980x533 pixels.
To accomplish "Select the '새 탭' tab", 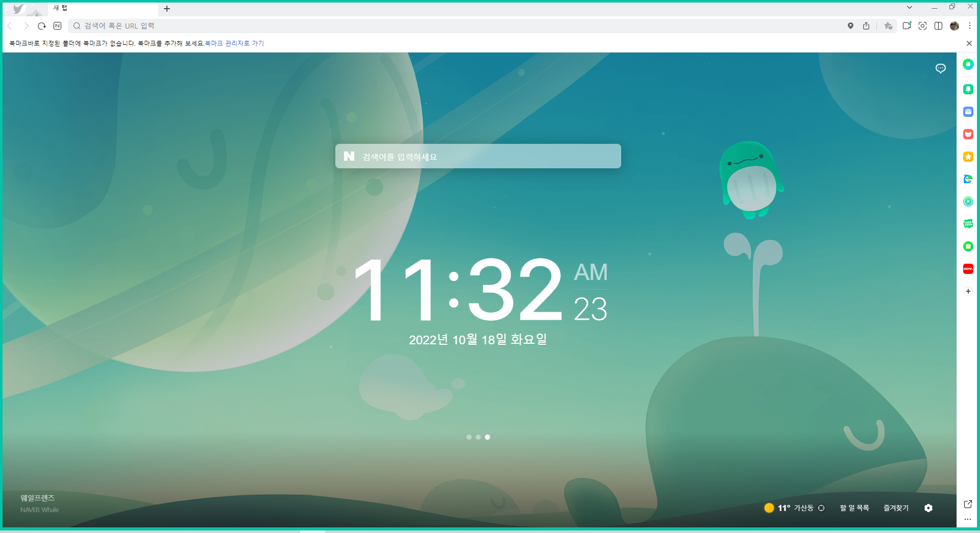I will click(x=102, y=8).
